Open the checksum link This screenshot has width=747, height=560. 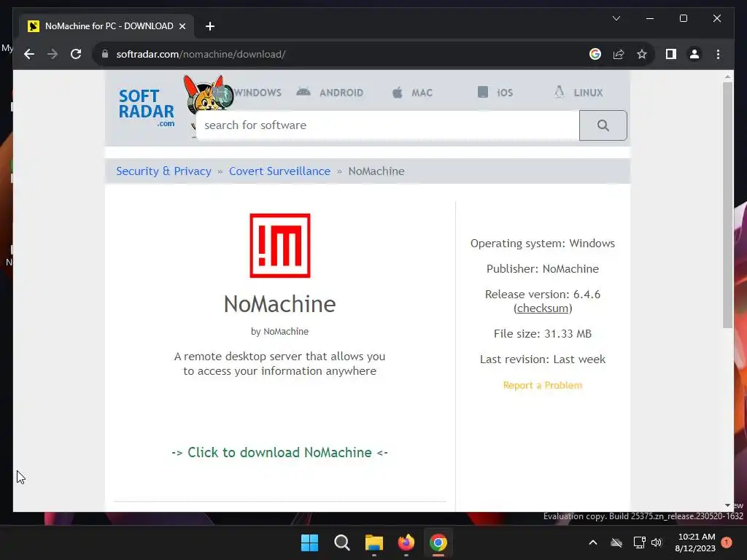point(543,308)
